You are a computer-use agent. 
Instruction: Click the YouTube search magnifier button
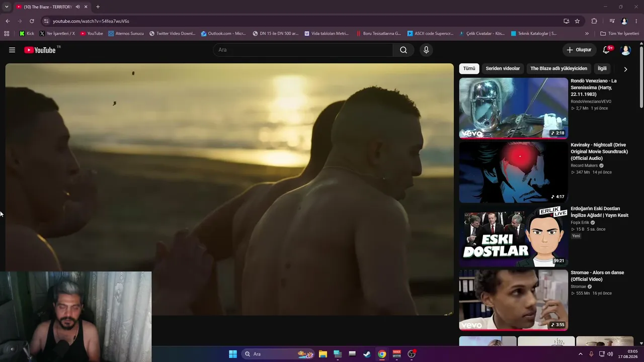[404, 50]
